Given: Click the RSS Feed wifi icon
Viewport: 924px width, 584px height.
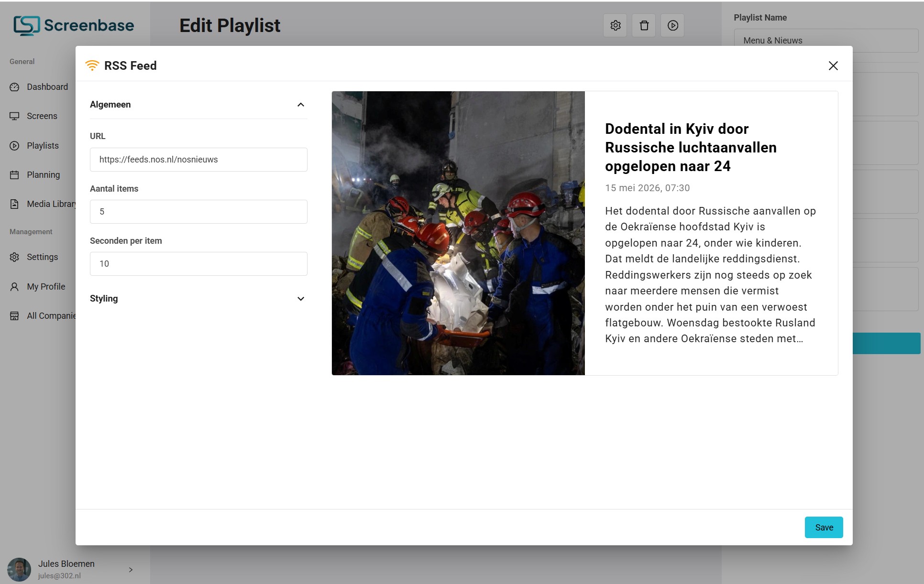Looking at the screenshot, I should click(92, 65).
